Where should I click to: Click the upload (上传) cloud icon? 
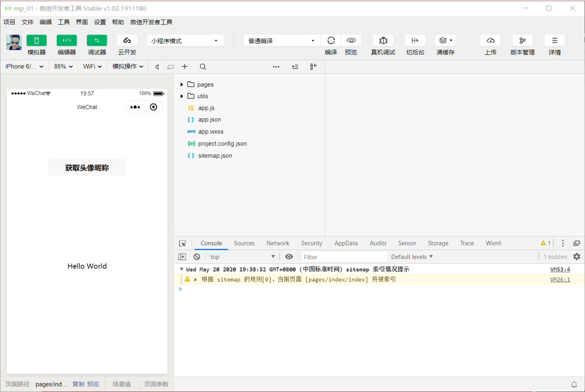491,40
